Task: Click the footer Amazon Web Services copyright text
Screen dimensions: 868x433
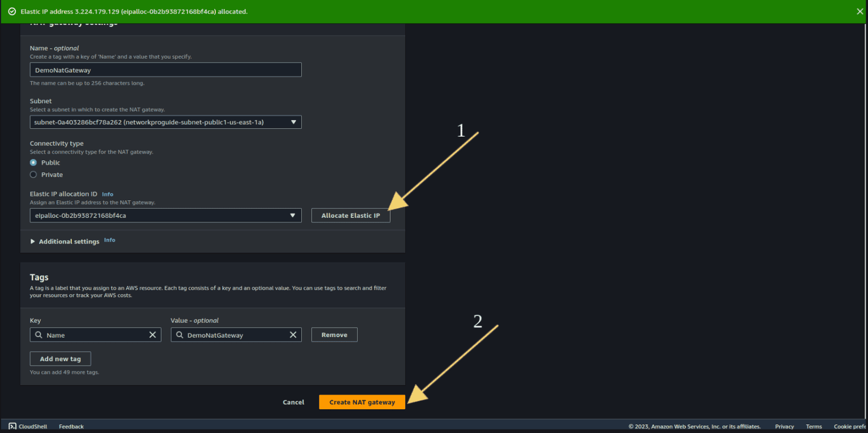Action: tap(695, 426)
